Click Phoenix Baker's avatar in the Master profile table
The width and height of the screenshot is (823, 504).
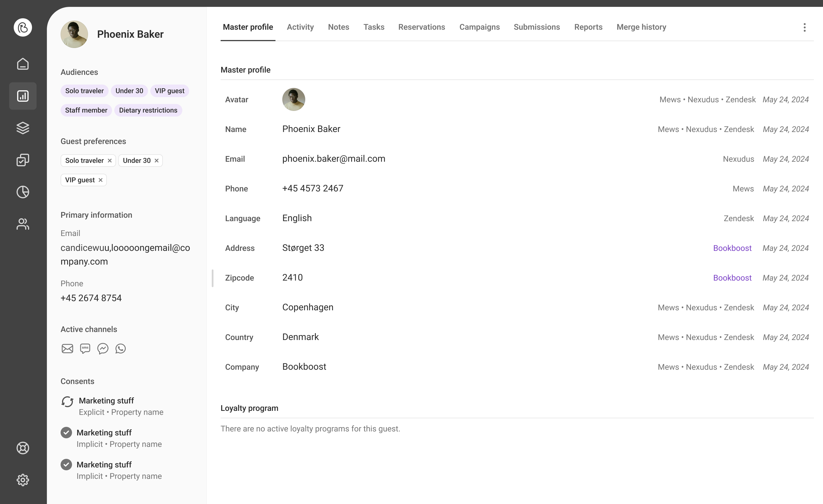click(x=293, y=99)
